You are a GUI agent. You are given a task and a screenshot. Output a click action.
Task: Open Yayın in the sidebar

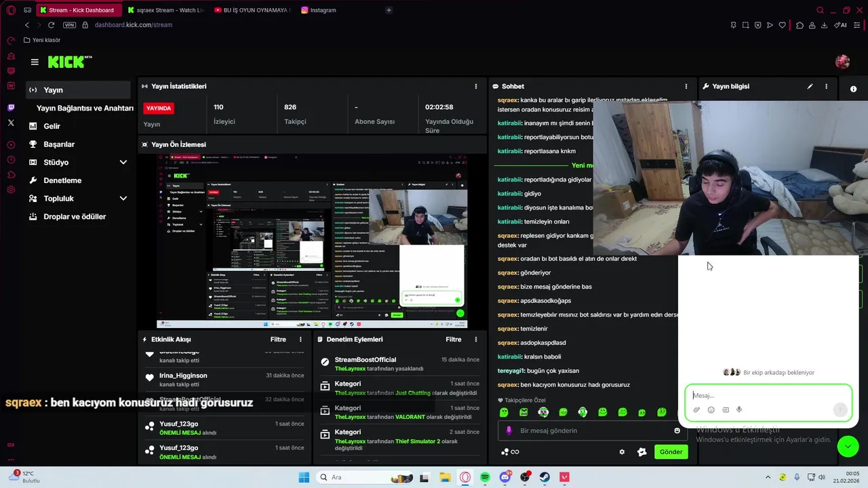point(78,90)
